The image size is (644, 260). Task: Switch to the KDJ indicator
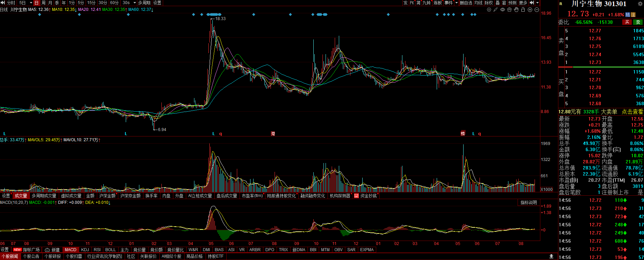coord(85,250)
